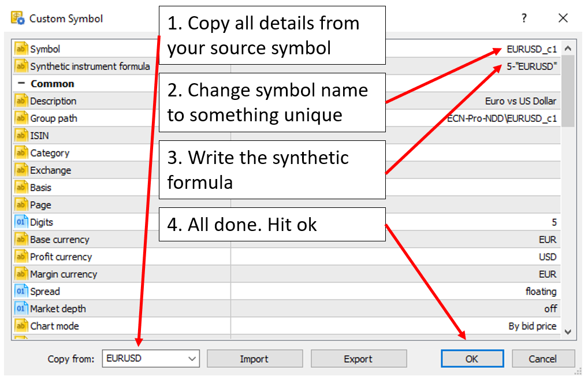
Task: Select the EURUSD_c1 symbol value
Action: tap(531, 49)
